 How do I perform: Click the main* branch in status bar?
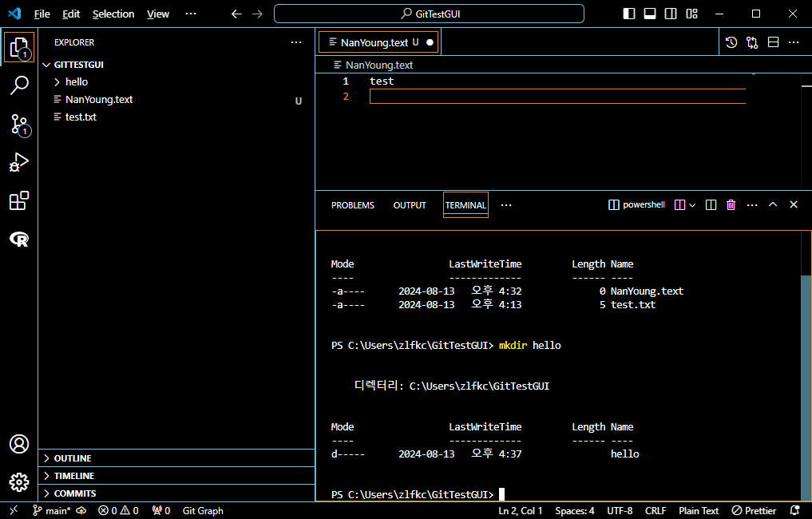click(52, 511)
